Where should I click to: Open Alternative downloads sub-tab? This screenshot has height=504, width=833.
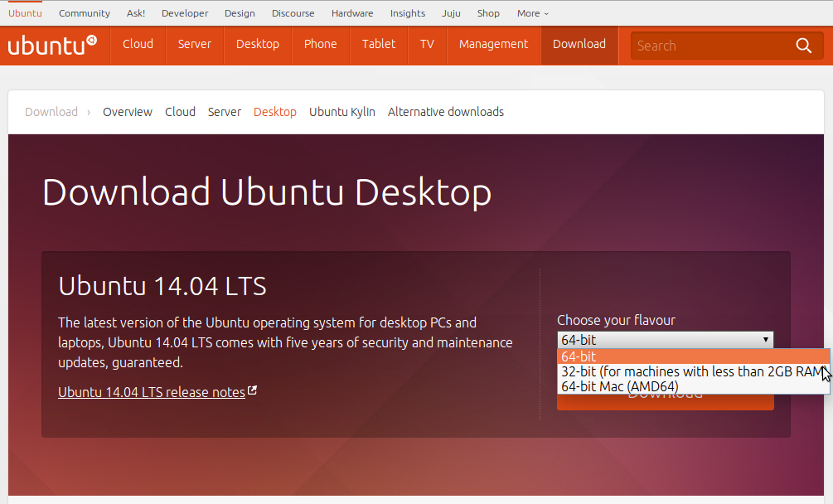(x=446, y=112)
